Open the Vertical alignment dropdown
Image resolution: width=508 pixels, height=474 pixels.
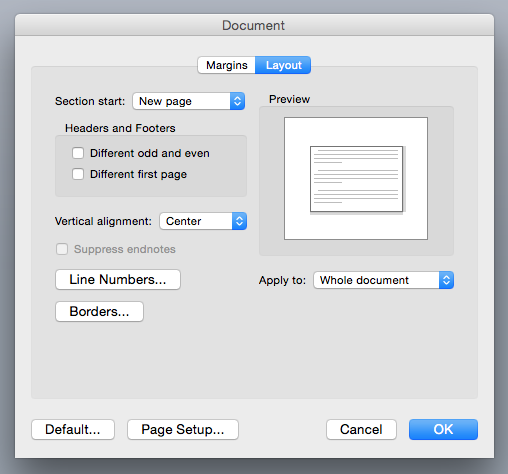(203, 221)
